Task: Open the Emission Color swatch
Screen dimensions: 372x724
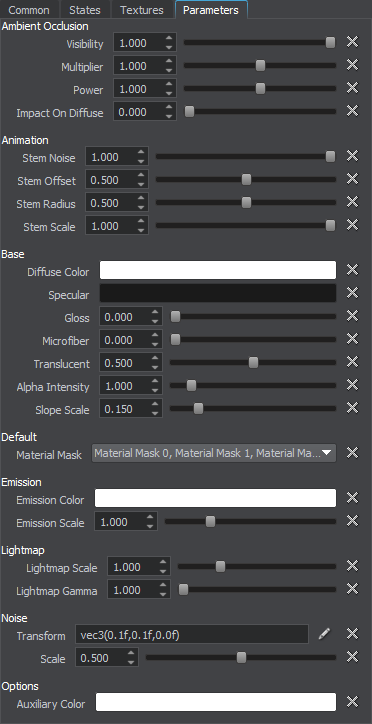Action: [x=216, y=498]
